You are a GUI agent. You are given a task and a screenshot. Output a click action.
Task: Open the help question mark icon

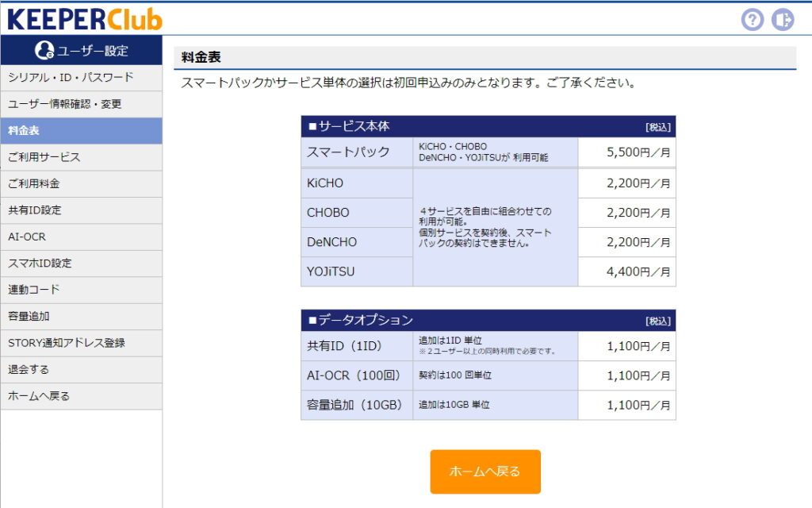(752, 20)
